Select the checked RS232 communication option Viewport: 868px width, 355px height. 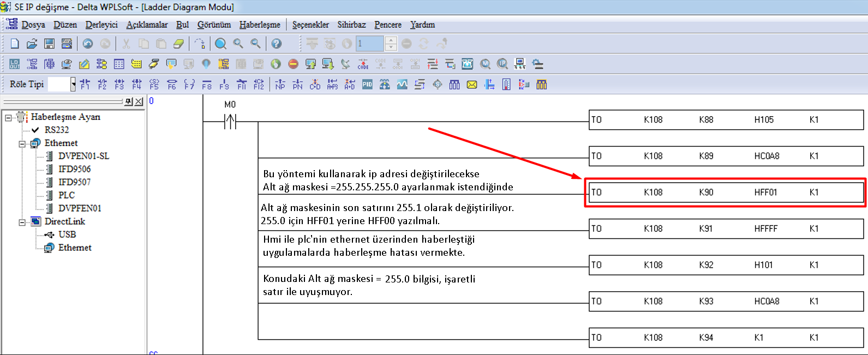tap(57, 130)
